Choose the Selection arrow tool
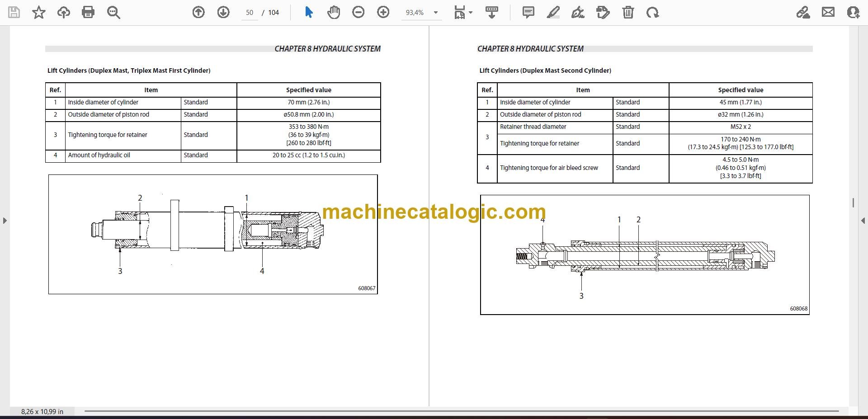This screenshot has width=868, height=419. click(x=309, y=12)
